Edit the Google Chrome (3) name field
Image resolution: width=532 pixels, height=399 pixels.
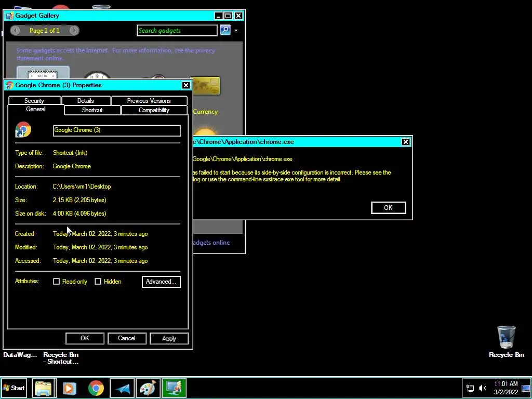point(117,130)
